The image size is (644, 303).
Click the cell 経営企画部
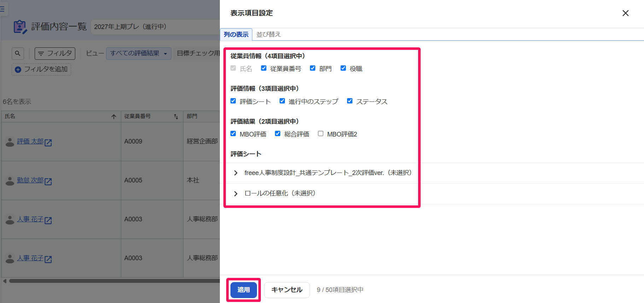[x=202, y=141]
